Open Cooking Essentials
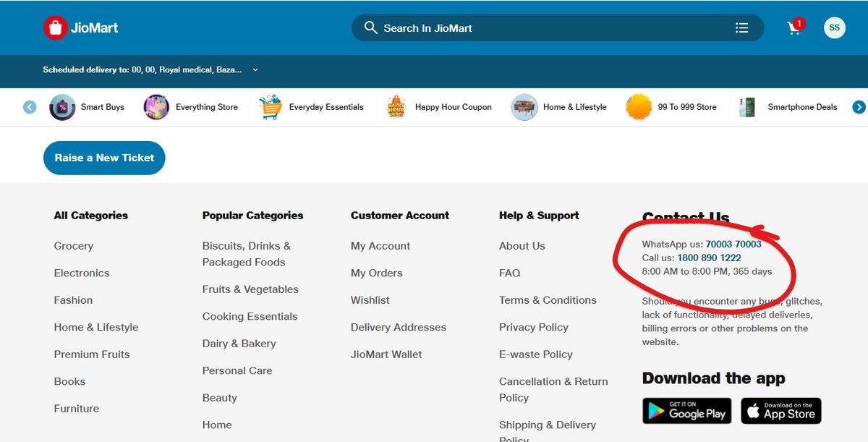The width and height of the screenshot is (868, 442). tap(250, 316)
